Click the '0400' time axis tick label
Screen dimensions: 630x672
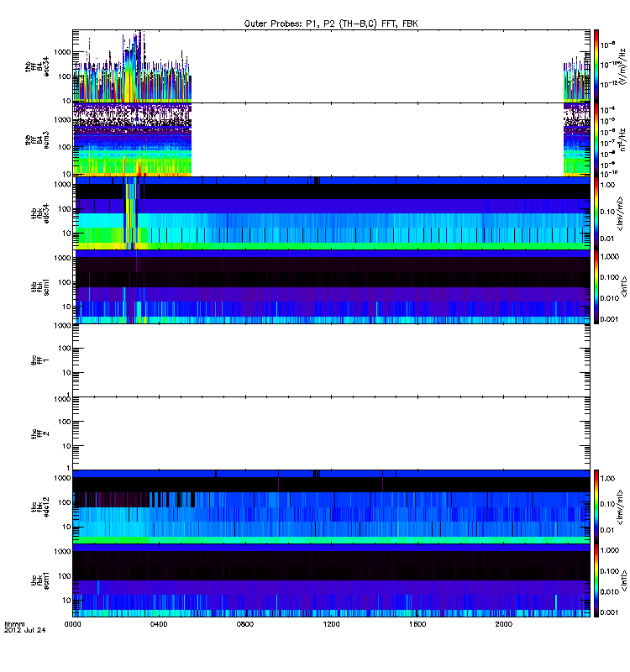159,624
